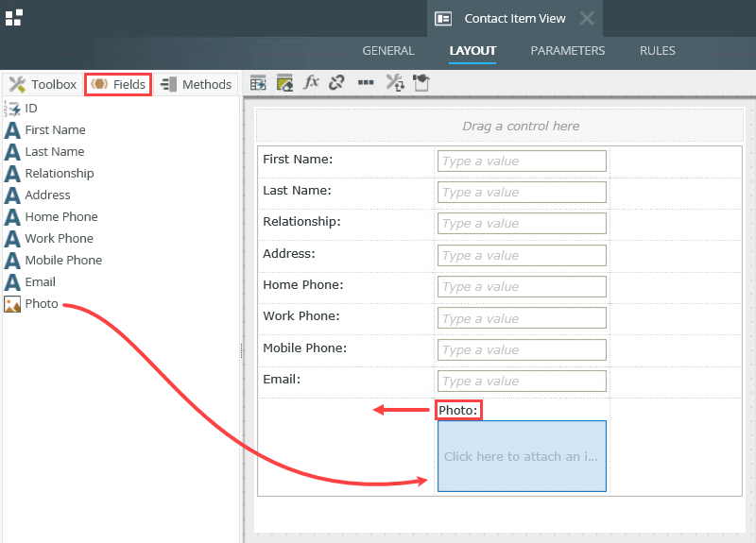Select the Address field item

37,195
